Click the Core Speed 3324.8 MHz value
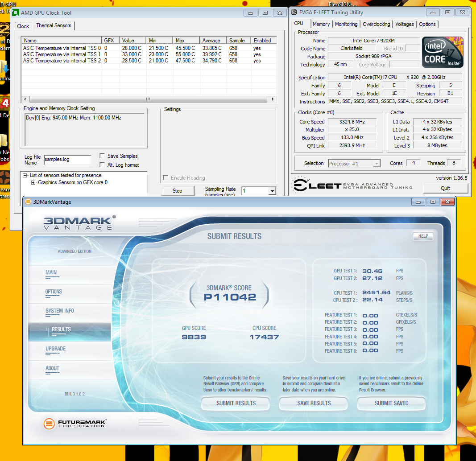 352,122
